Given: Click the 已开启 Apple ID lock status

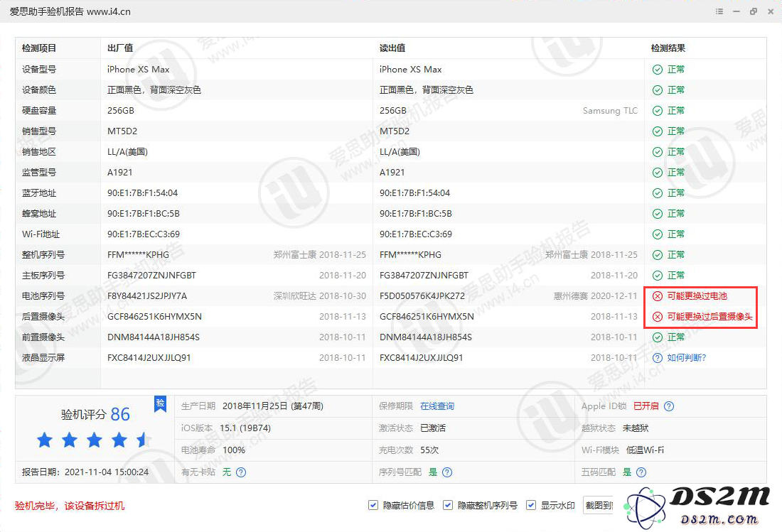Looking at the screenshot, I should (x=646, y=406).
